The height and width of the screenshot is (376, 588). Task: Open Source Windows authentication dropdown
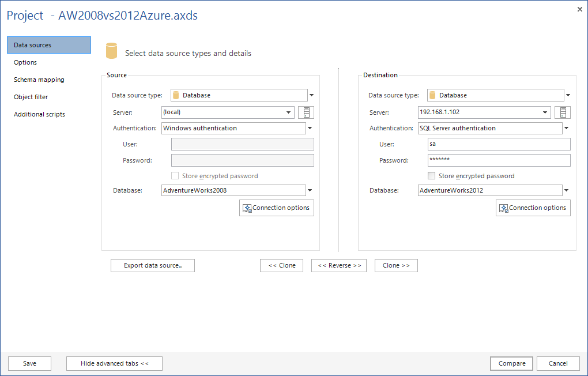(x=310, y=129)
